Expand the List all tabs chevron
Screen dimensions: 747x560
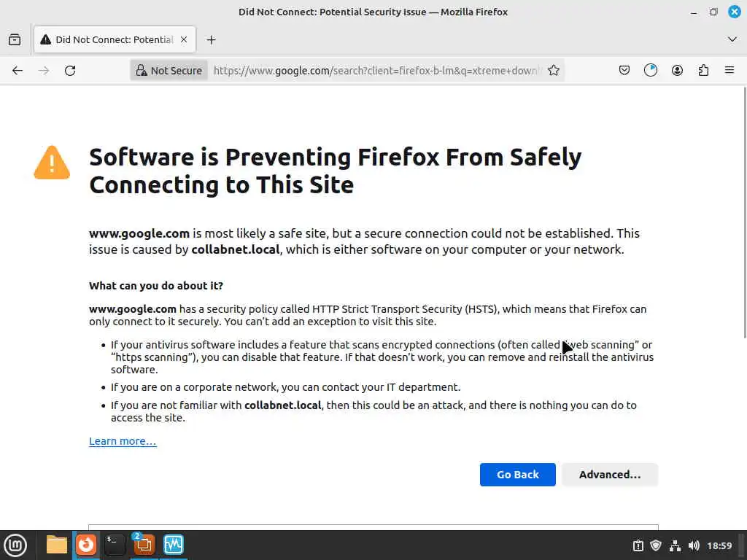point(732,39)
